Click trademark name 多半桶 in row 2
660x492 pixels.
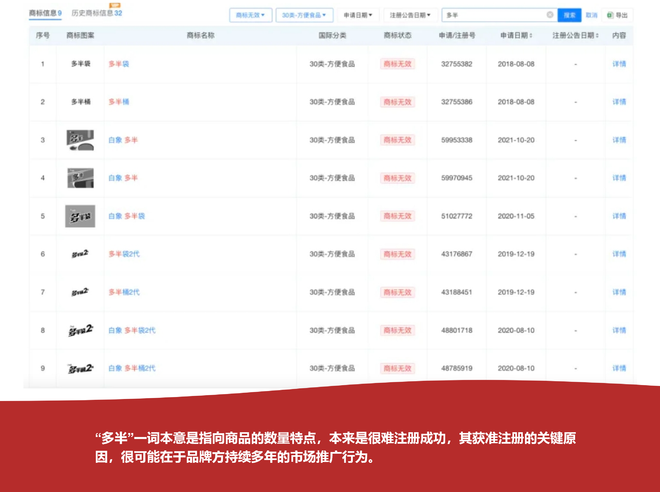(119, 102)
